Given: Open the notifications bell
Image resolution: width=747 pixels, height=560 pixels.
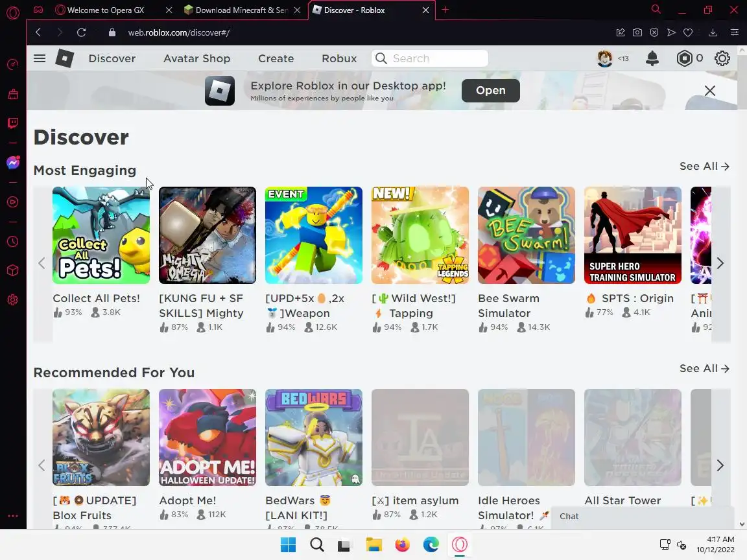Looking at the screenshot, I should click(x=652, y=58).
